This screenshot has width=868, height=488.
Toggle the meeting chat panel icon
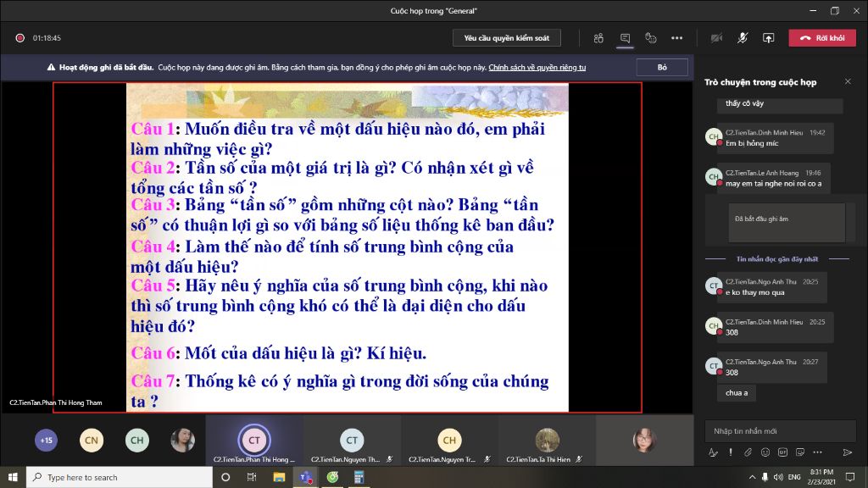[625, 38]
